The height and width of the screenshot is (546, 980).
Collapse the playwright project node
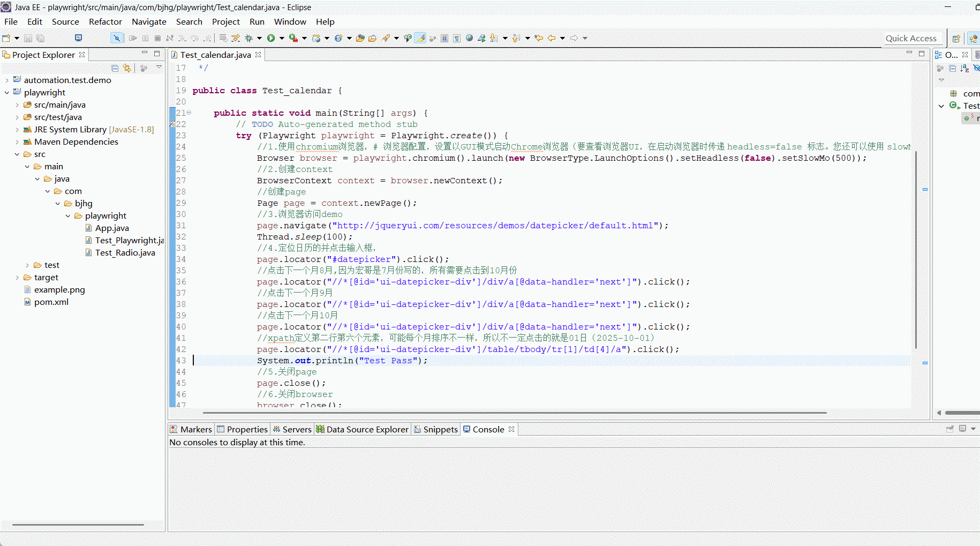click(x=7, y=93)
